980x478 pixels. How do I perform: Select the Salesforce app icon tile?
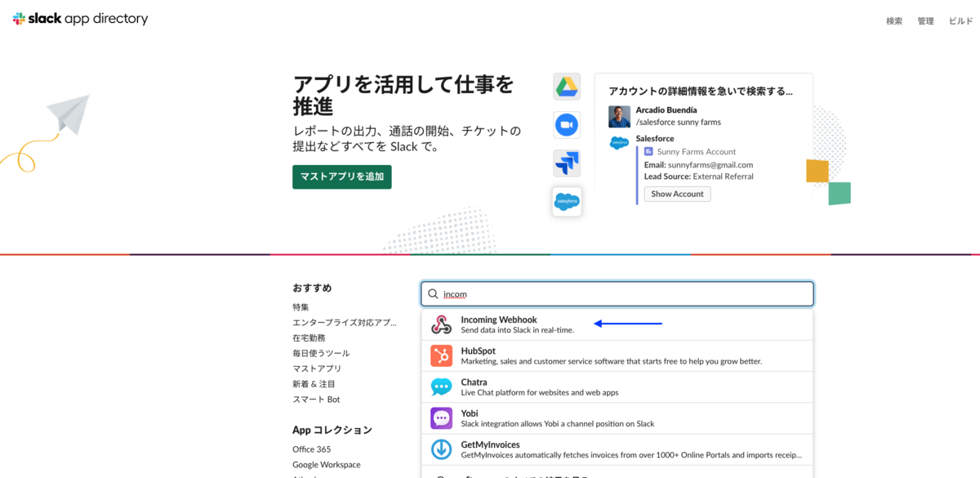pyautogui.click(x=567, y=201)
